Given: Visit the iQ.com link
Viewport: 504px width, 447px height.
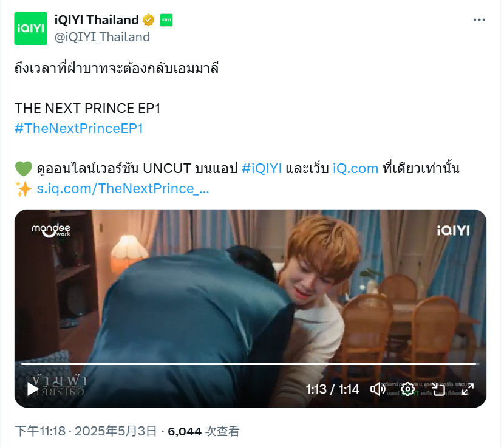Looking at the screenshot, I should (355, 168).
